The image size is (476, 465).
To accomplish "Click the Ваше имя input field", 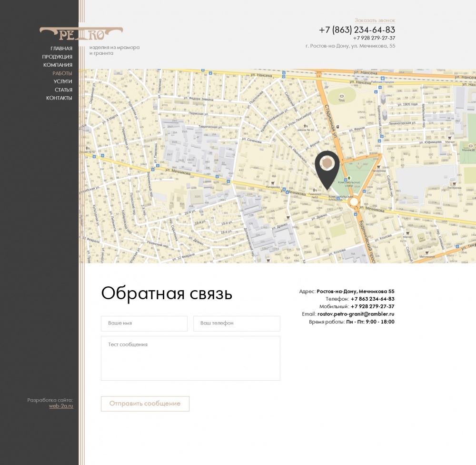I will (144, 323).
